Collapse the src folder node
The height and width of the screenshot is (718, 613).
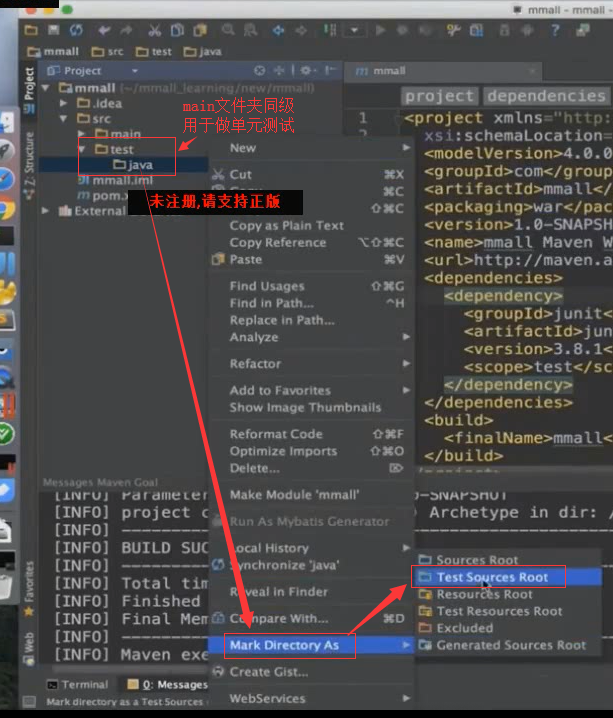click(x=63, y=119)
